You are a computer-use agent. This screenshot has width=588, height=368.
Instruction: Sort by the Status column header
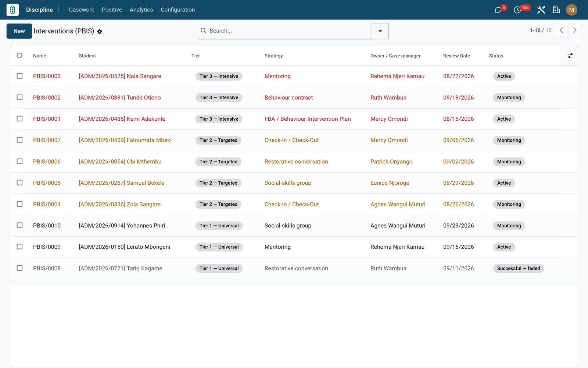[496, 56]
